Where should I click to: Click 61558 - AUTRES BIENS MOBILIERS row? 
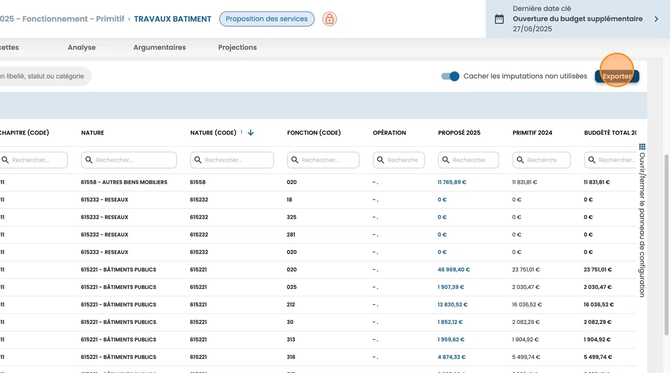pyautogui.click(x=318, y=182)
